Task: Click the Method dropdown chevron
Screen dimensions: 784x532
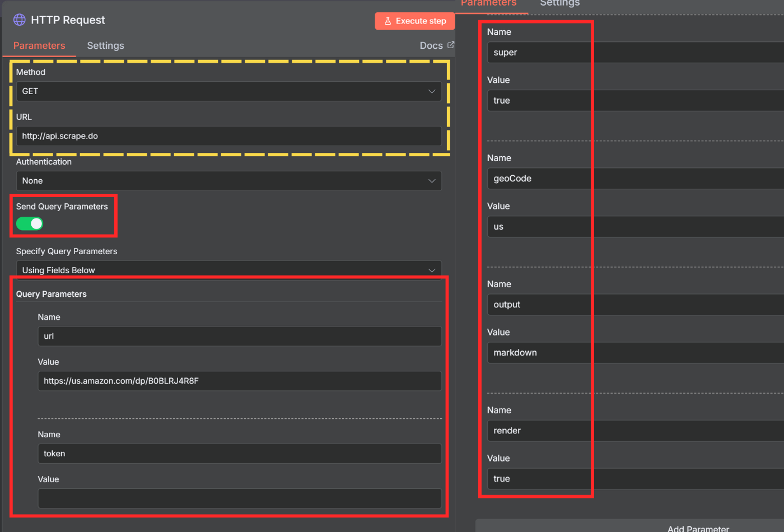Action: point(432,91)
